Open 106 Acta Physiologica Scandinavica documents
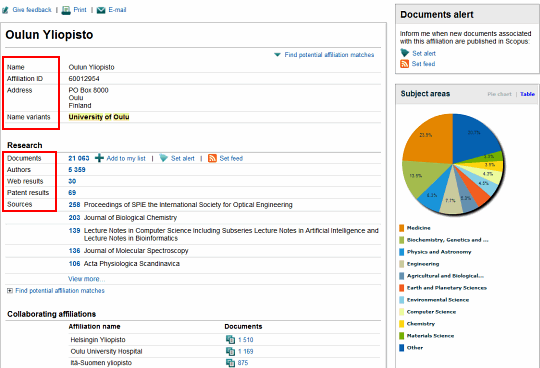This screenshot has height=368, width=540. point(74,264)
